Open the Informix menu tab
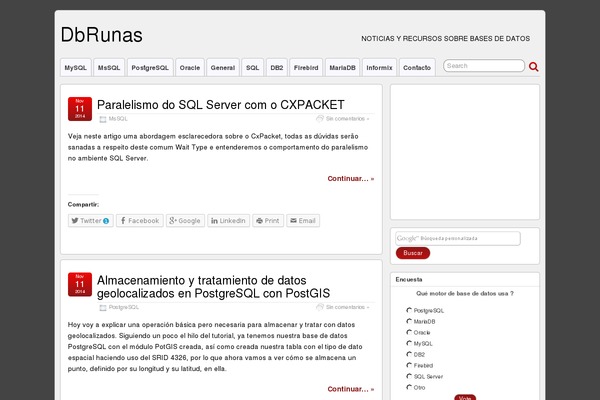Viewport: 600px width, 400px height. coord(379,67)
